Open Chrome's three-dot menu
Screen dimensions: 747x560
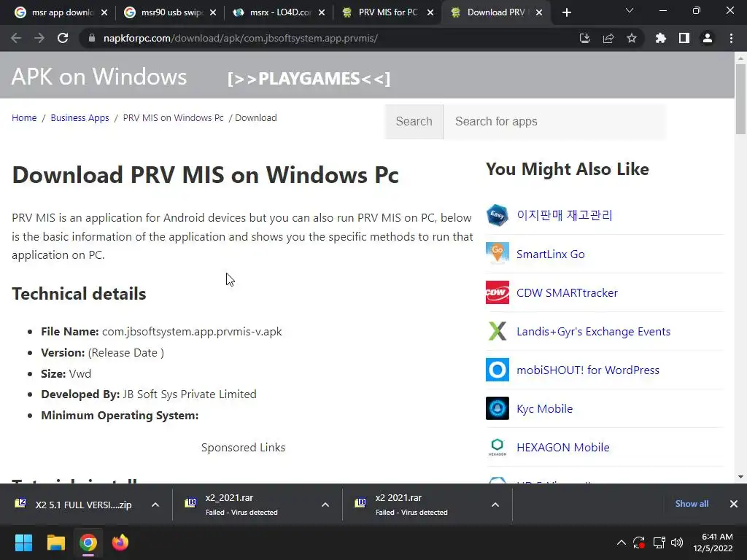pos(731,38)
